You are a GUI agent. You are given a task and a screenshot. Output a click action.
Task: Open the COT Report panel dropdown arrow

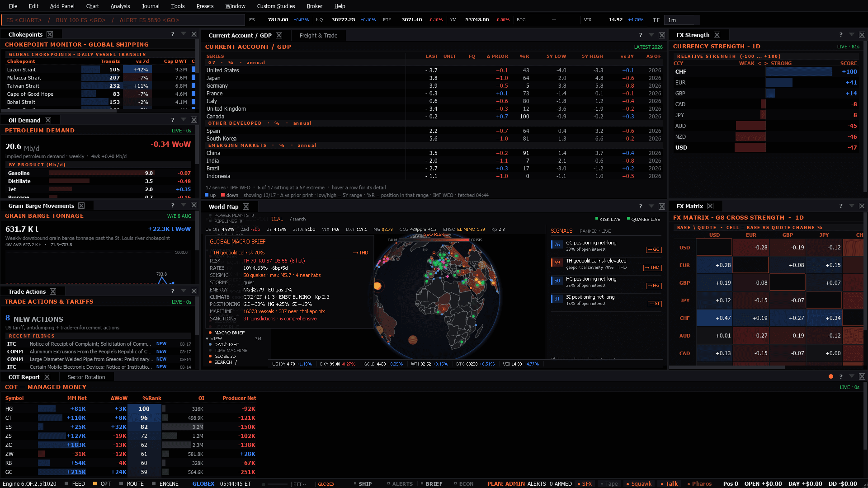pyautogui.click(x=852, y=376)
